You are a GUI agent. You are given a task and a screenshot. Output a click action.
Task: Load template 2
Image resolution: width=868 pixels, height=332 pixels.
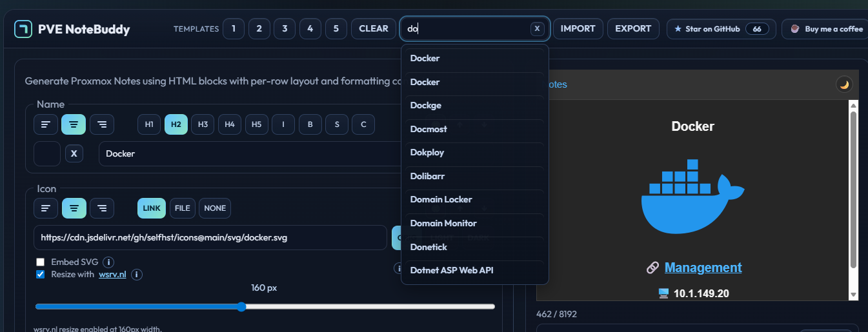point(259,29)
